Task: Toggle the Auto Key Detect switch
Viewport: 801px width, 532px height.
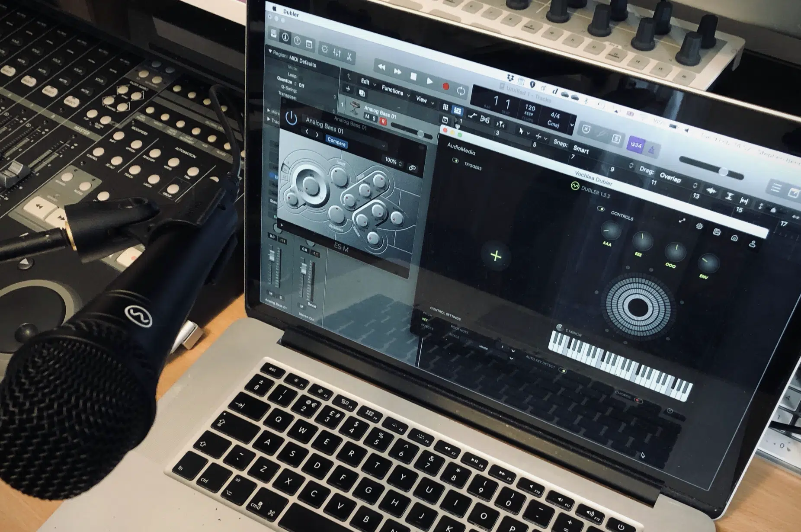Action: [x=562, y=371]
